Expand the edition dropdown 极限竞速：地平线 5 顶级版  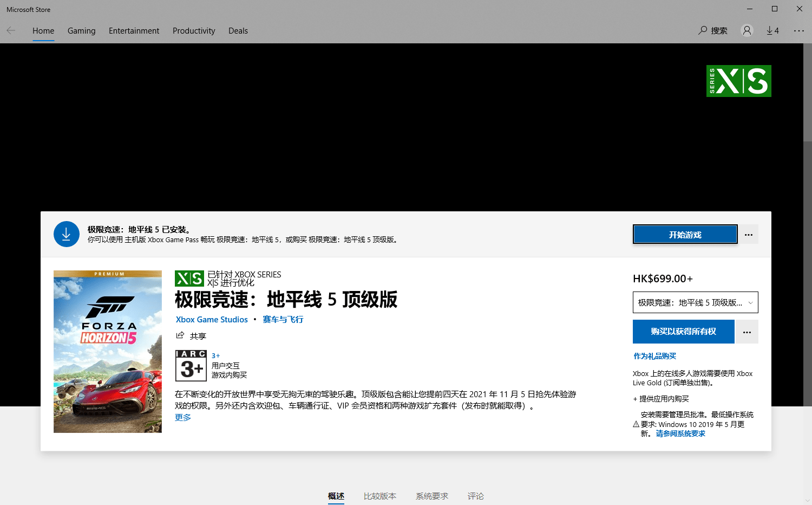pyautogui.click(x=696, y=302)
